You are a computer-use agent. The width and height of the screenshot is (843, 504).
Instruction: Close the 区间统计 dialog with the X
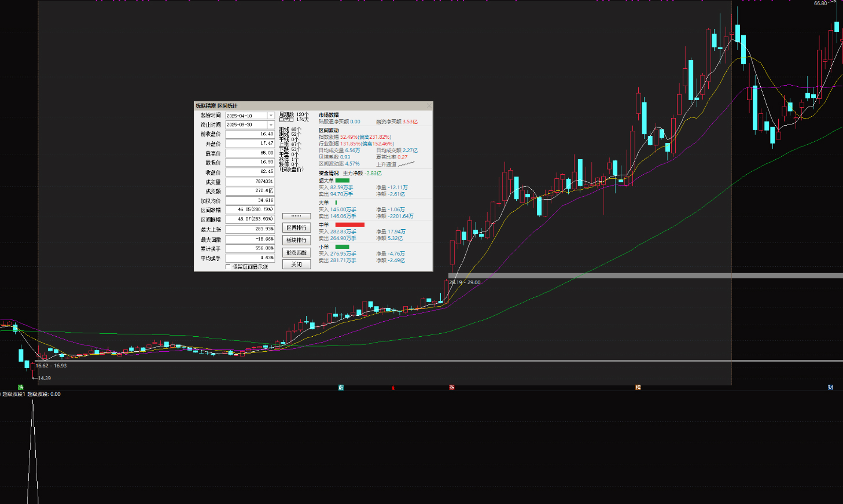tap(429, 106)
